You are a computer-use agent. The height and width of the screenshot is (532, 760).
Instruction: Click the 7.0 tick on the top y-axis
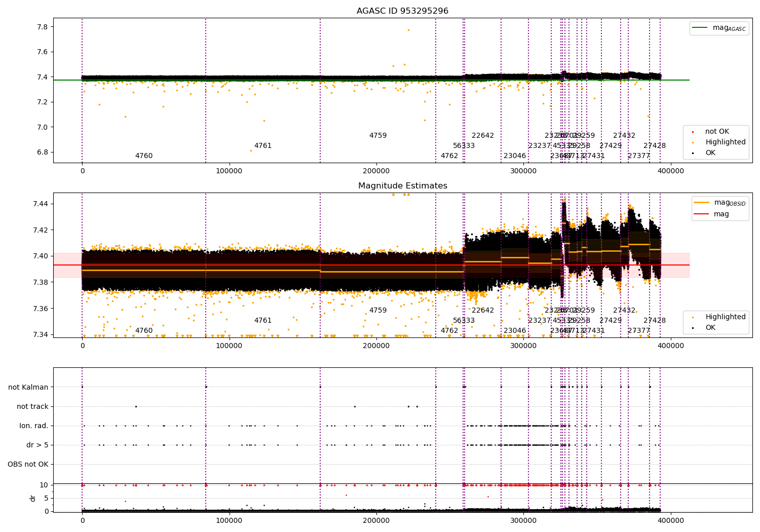coord(42,127)
